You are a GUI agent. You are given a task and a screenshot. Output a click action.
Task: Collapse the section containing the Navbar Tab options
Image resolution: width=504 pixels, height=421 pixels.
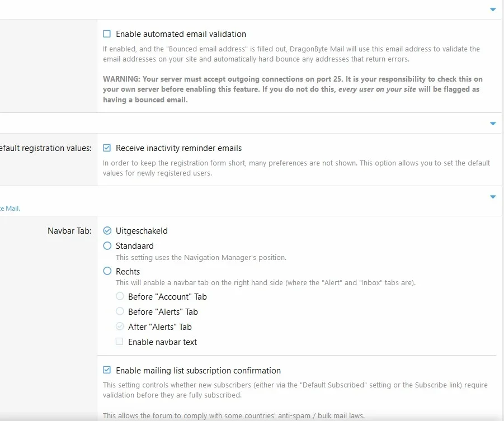click(493, 197)
